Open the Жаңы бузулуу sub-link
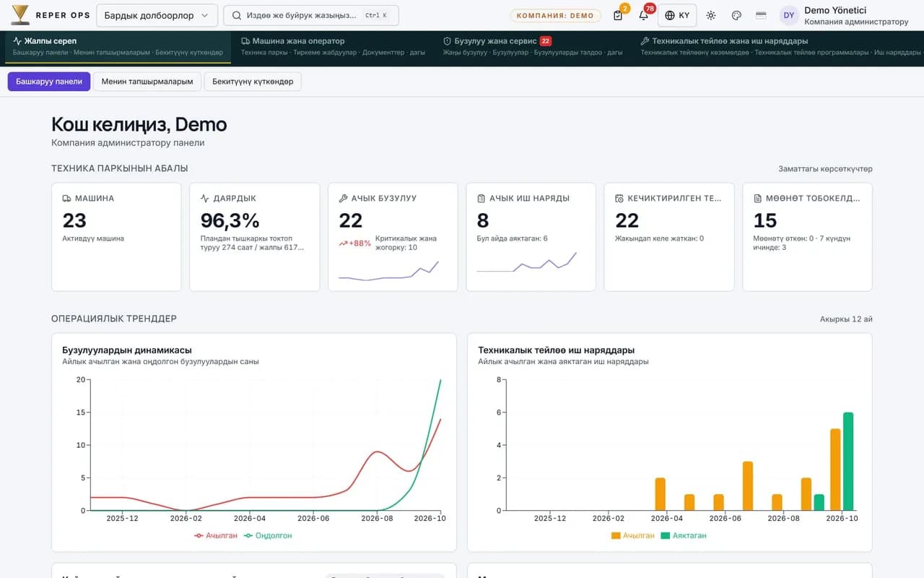Screen dimensions: 924x578 point(465,53)
